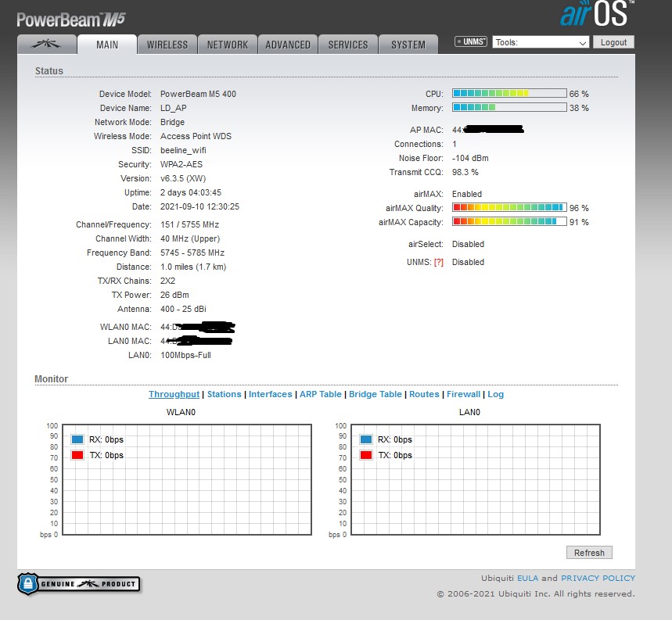Switch to the WIRELESS tab
This screenshot has height=620, width=672.
167,45
